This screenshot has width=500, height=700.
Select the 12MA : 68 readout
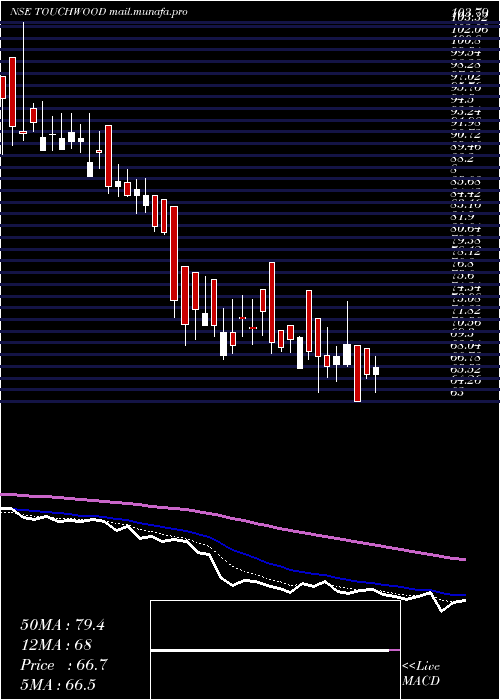tap(56, 645)
